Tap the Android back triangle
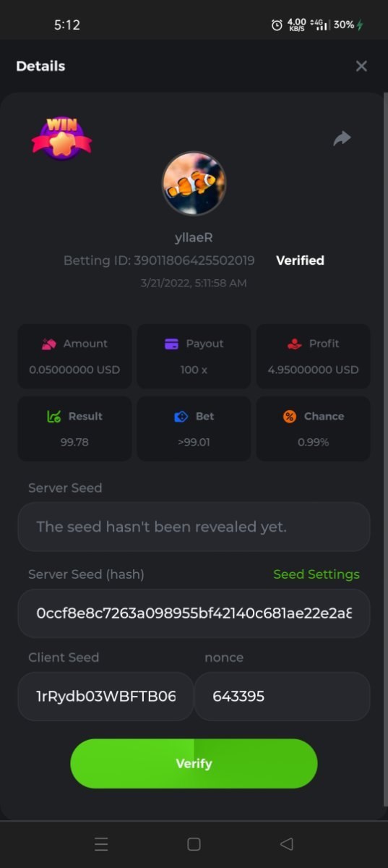The image size is (388, 868). click(286, 844)
